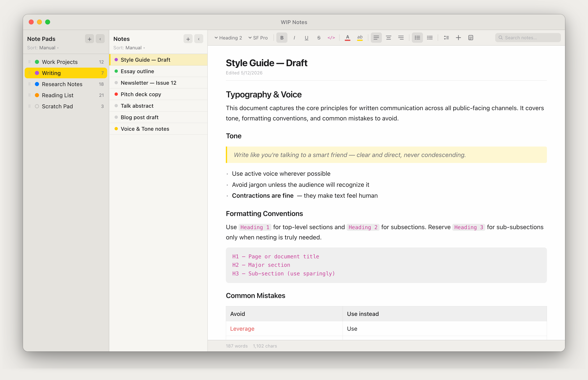Click the 1,102 chars status entry
Screen dimensions: 588x380
(265, 346)
